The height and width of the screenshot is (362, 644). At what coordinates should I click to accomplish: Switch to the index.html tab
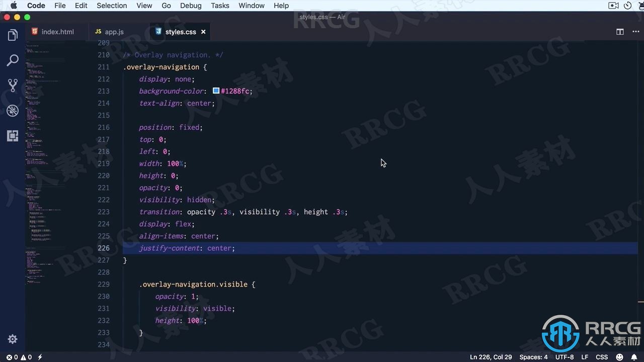coord(52,32)
